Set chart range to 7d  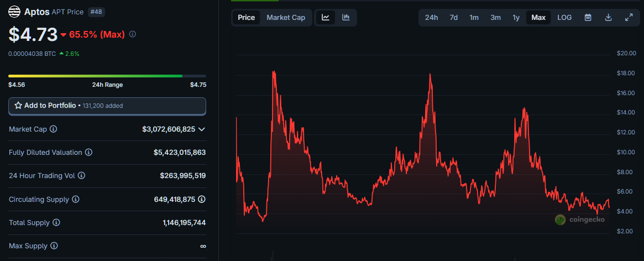(x=454, y=18)
